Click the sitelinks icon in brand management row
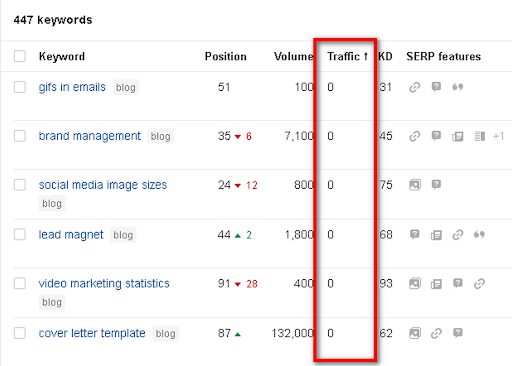This screenshot has height=366, width=512. point(414,136)
